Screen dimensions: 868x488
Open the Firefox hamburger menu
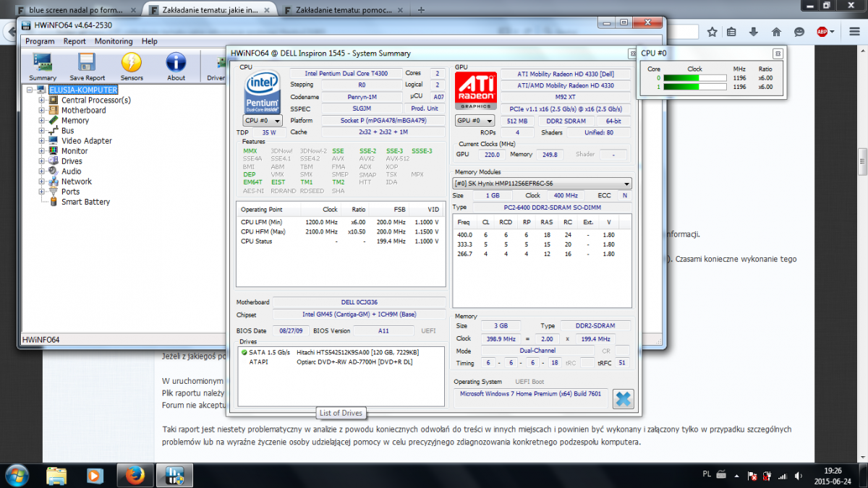click(x=854, y=32)
